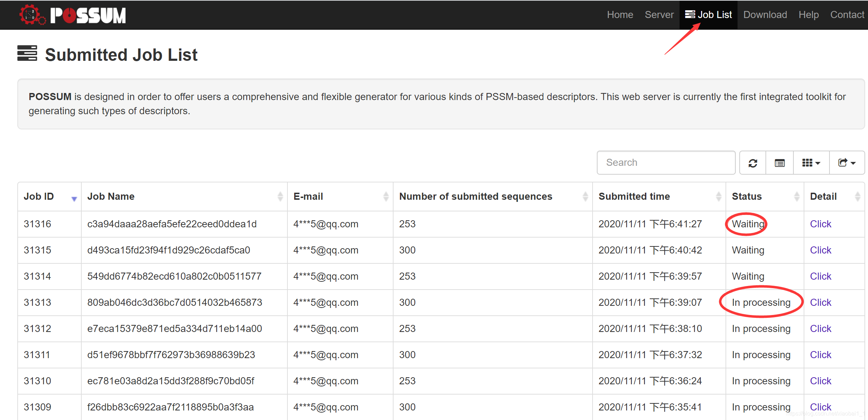Open the export data dropdown
868x420 pixels.
click(847, 163)
